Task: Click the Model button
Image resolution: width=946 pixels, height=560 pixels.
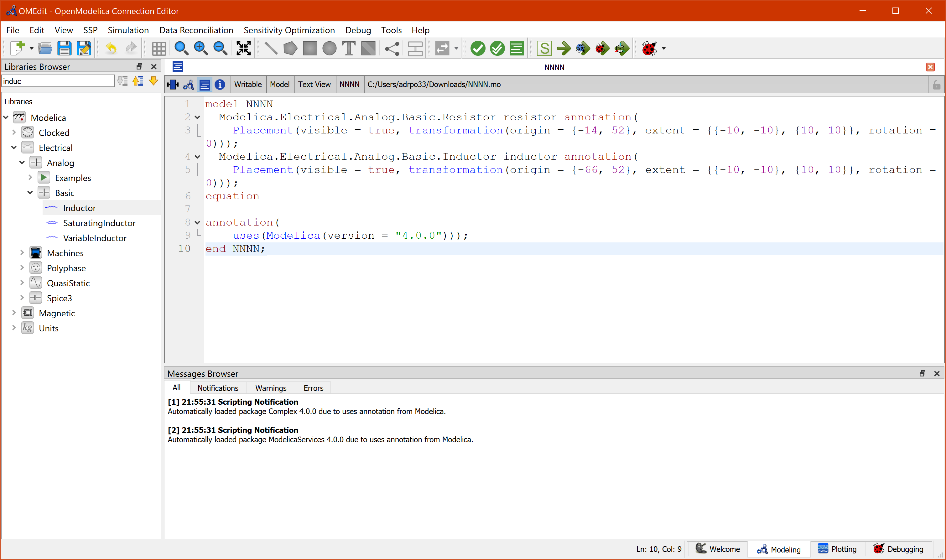Action: 280,84
